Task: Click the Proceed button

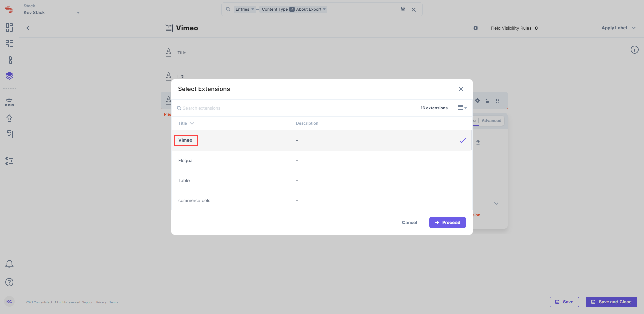Action: pos(447,222)
